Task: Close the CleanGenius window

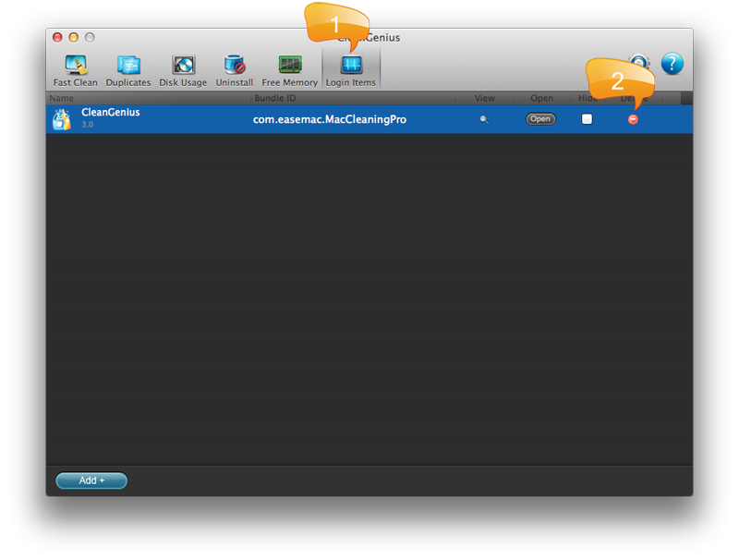Action: [57, 37]
